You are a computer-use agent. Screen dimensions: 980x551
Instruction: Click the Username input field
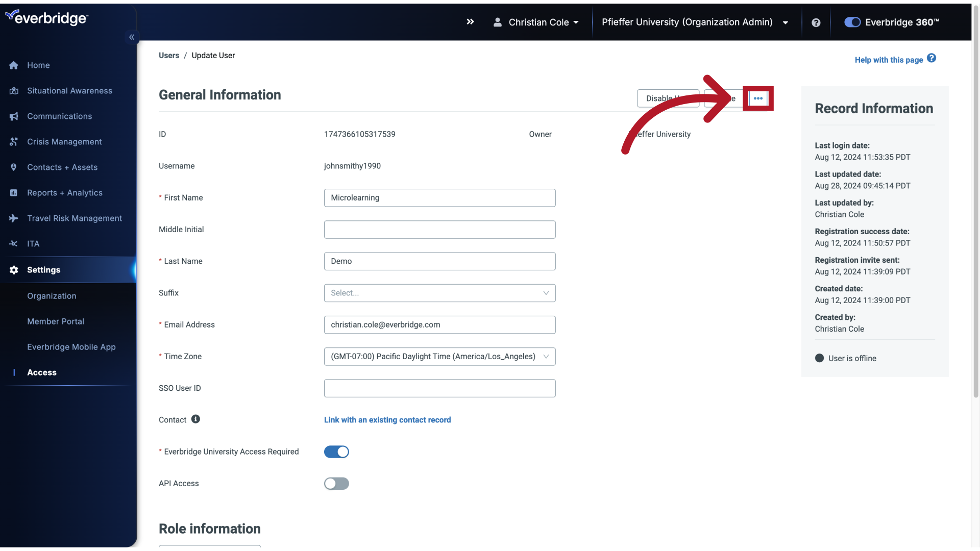point(352,165)
